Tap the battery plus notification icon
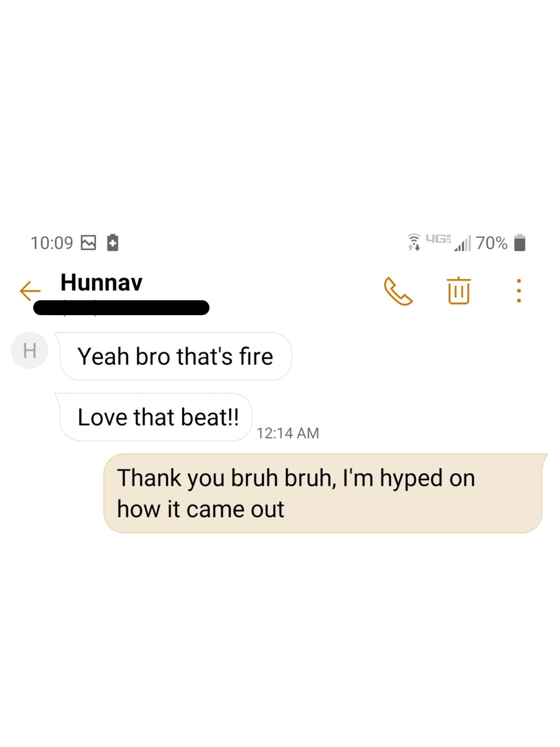Image resolution: width=560 pixels, height=747 pixels. (113, 243)
